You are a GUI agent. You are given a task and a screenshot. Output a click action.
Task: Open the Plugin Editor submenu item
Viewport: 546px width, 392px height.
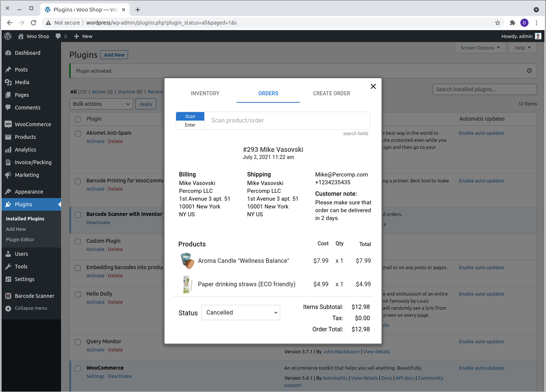[20, 240]
